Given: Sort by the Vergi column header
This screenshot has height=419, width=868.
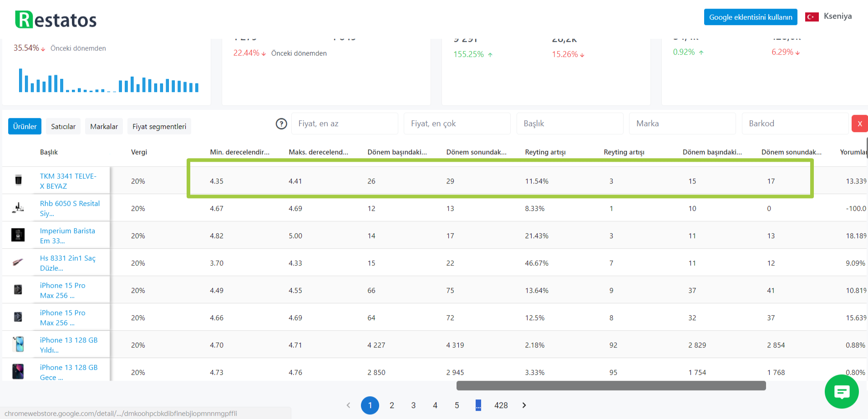Looking at the screenshot, I should [x=139, y=152].
